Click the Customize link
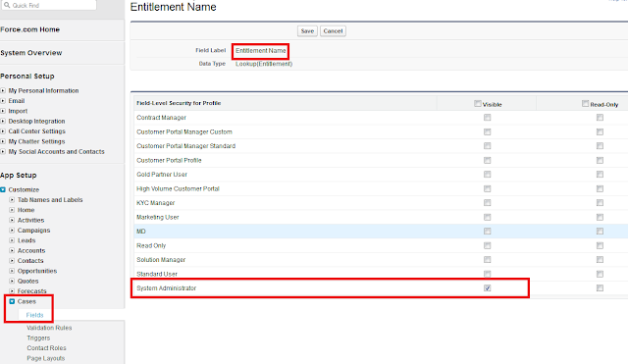 [x=24, y=189]
